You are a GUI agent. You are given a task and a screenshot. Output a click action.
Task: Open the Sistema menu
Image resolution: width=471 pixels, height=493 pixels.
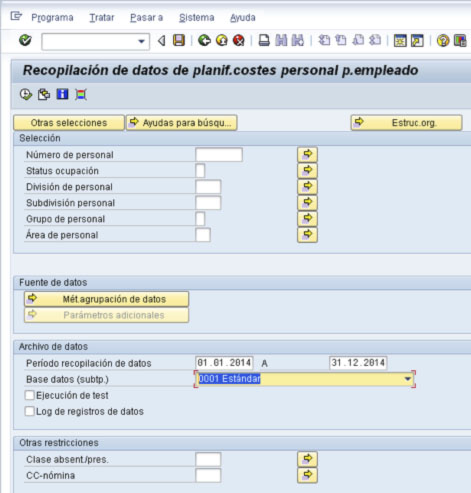[197, 17]
